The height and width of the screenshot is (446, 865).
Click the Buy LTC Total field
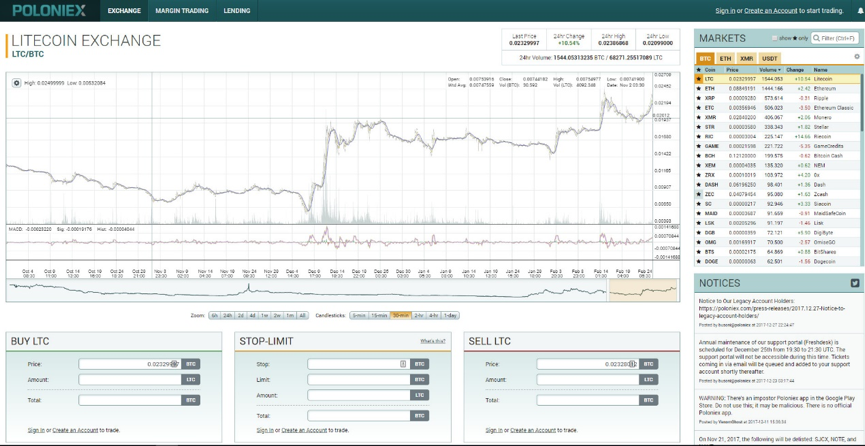click(130, 400)
